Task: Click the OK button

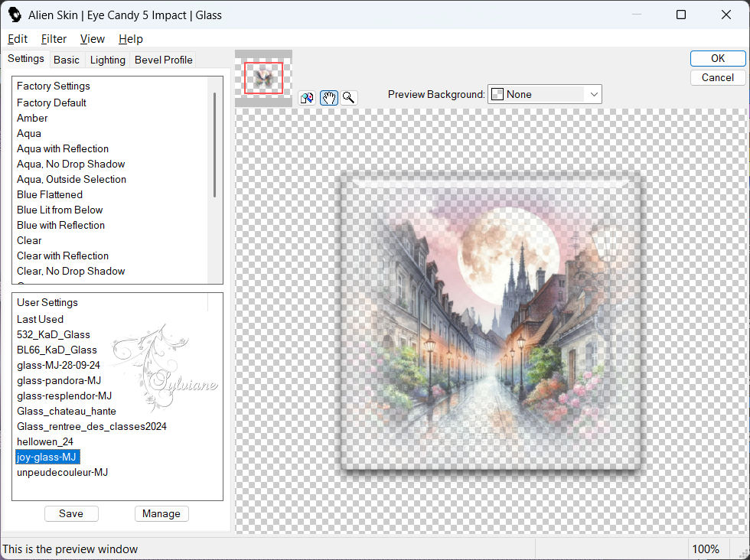Action: 718,58
